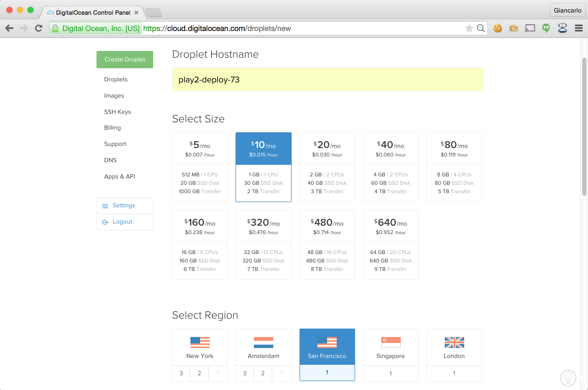Open the Settings link
This screenshot has height=390, width=588.
pyautogui.click(x=124, y=205)
